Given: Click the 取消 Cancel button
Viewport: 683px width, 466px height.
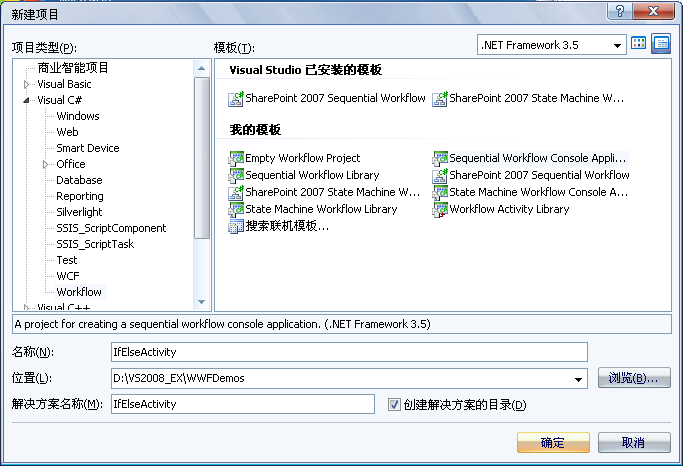Looking at the screenshot, I should (x=634, y=442).
